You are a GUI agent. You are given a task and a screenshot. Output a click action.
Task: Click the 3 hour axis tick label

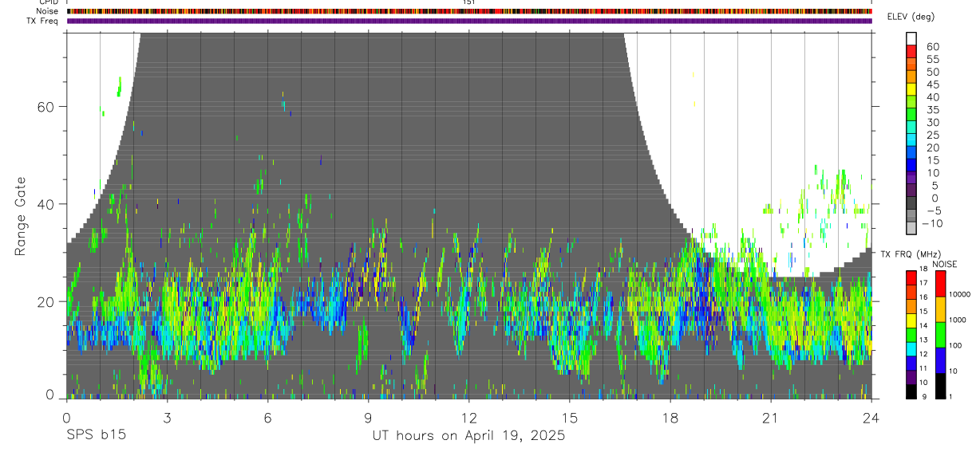167,418
